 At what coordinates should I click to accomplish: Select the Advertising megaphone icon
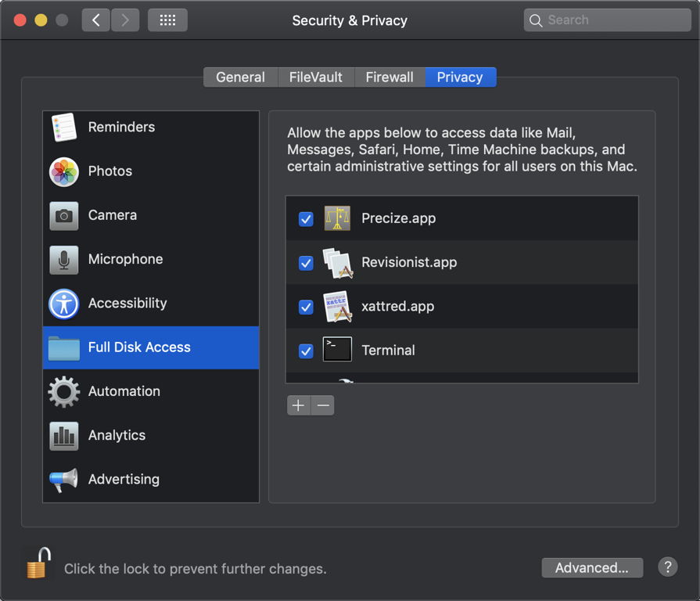(64, 480)
